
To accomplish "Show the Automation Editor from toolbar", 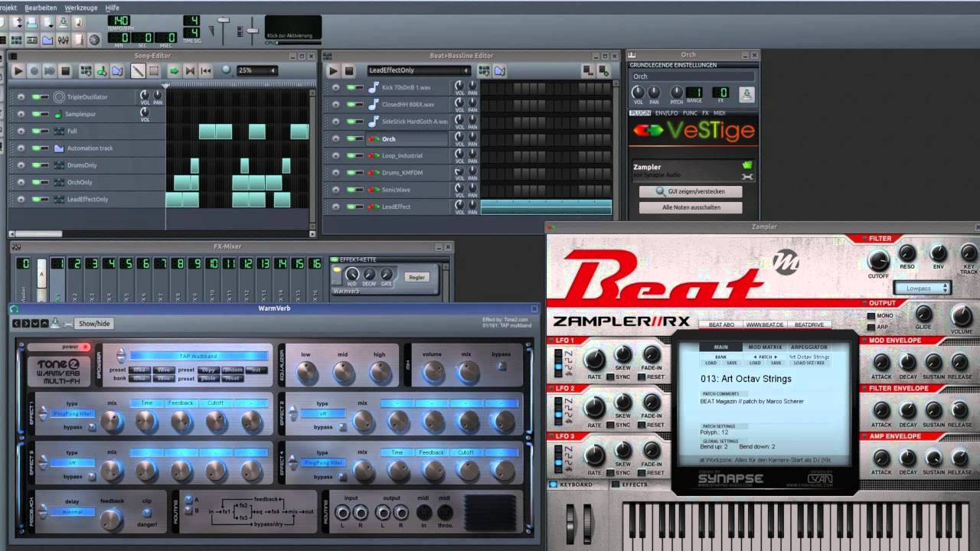I will coord(47,39).
